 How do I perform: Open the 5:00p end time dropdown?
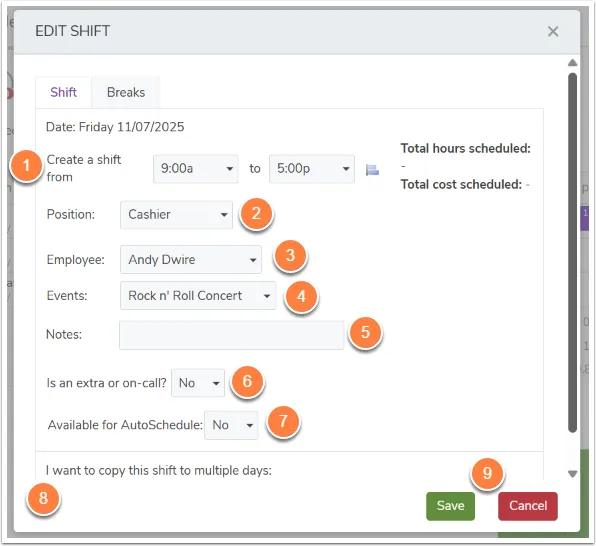(312, 168)
